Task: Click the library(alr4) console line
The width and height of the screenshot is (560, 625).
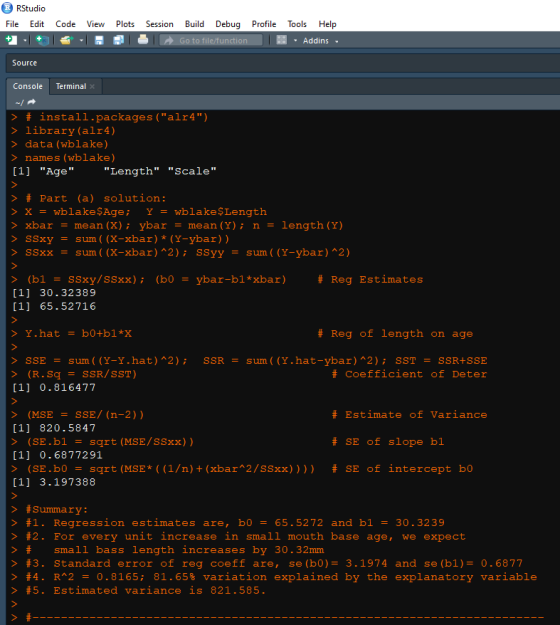Action: (x=71, y=131)
